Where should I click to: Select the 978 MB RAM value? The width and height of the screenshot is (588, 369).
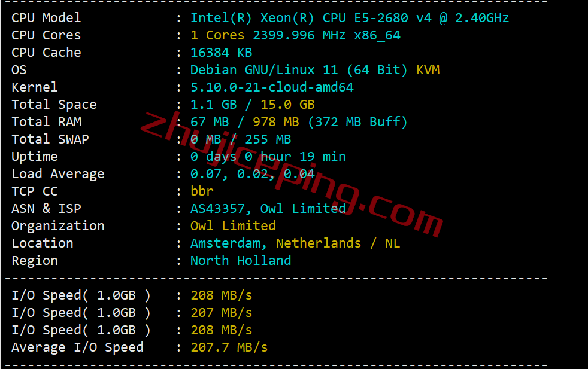click(275, 122)
